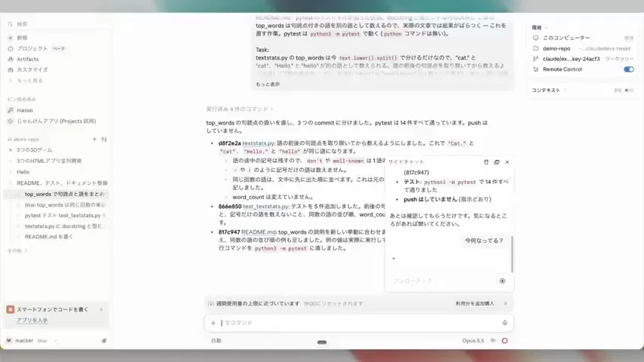Open the 3つの3Dゲーム session
This screenshot has height=362, width=644.
tap(34, 150)
